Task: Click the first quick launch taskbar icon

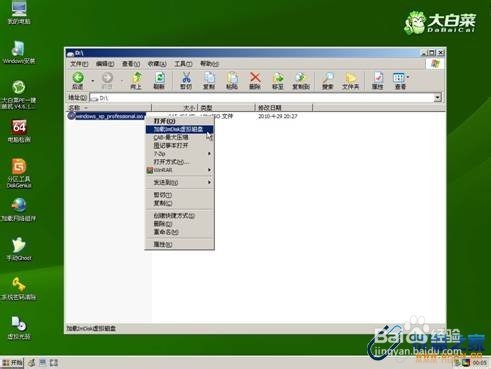Action: click(x=32, y=363)
